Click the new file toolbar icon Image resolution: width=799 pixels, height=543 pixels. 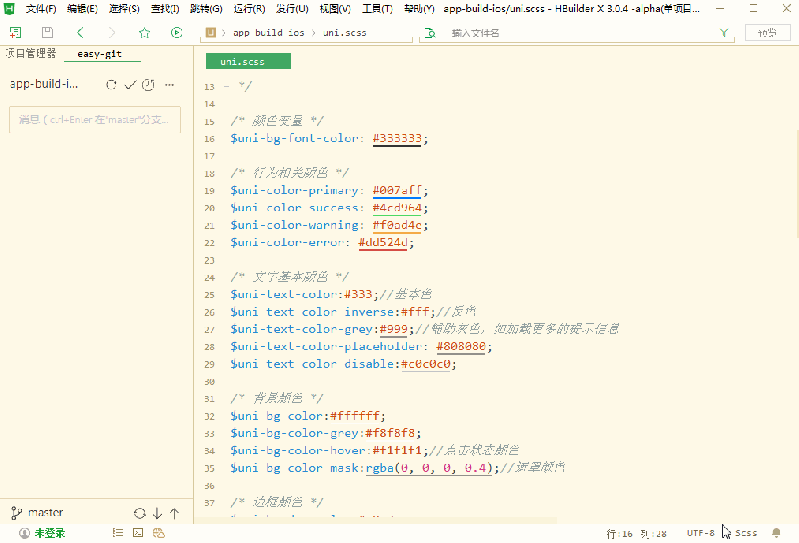[x=15, y=33]
